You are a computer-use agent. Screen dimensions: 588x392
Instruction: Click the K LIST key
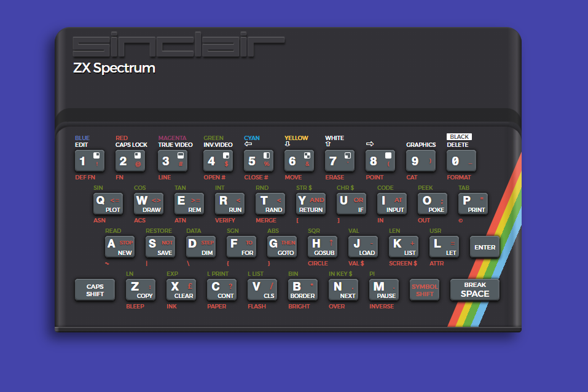tap(403, 247)
